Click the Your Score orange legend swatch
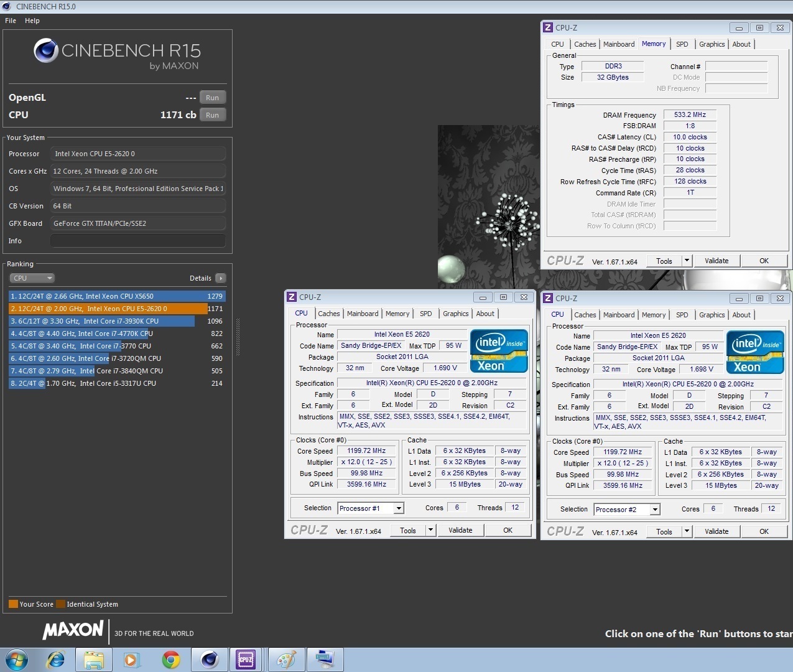This screenshot has width=793, height=672. pyautogui.click(x=13, y=604)
